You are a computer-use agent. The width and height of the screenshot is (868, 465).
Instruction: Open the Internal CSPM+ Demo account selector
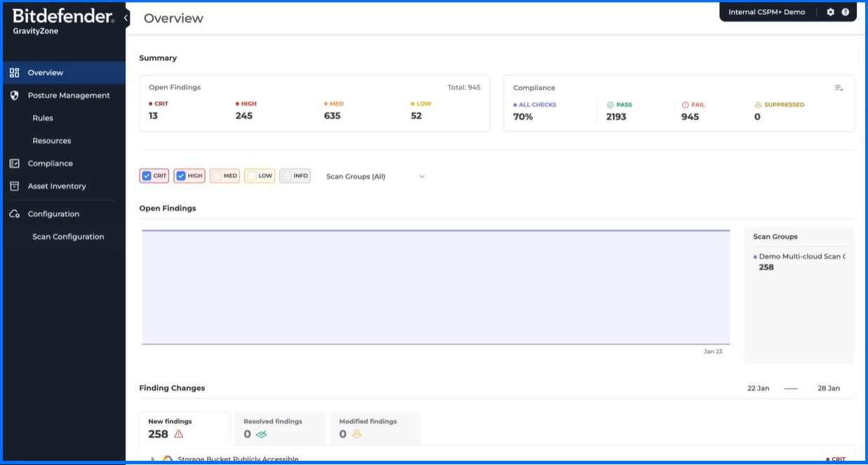click(767, 12)
